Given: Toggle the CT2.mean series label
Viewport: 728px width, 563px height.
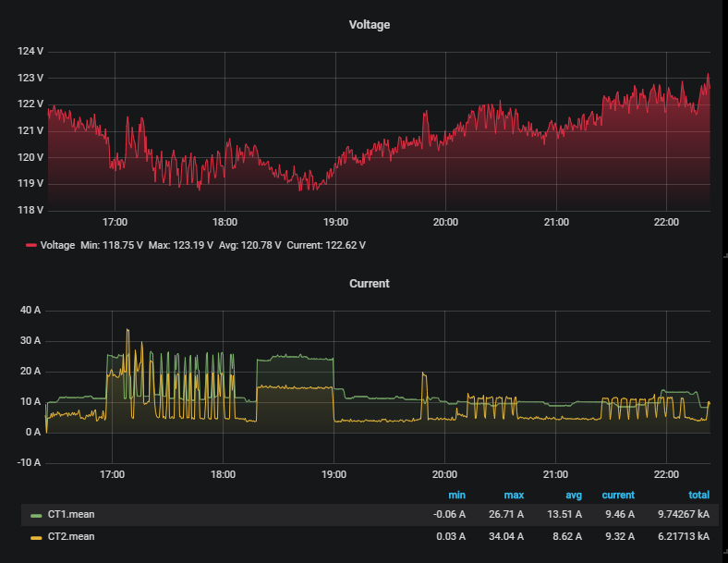Looking at the screenshot, I should 72,536.
